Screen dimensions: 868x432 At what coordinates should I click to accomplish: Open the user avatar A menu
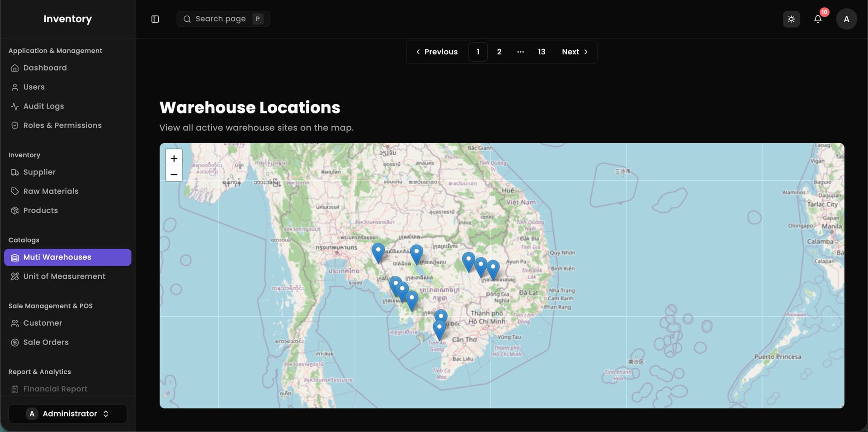[x=846, y=19]
